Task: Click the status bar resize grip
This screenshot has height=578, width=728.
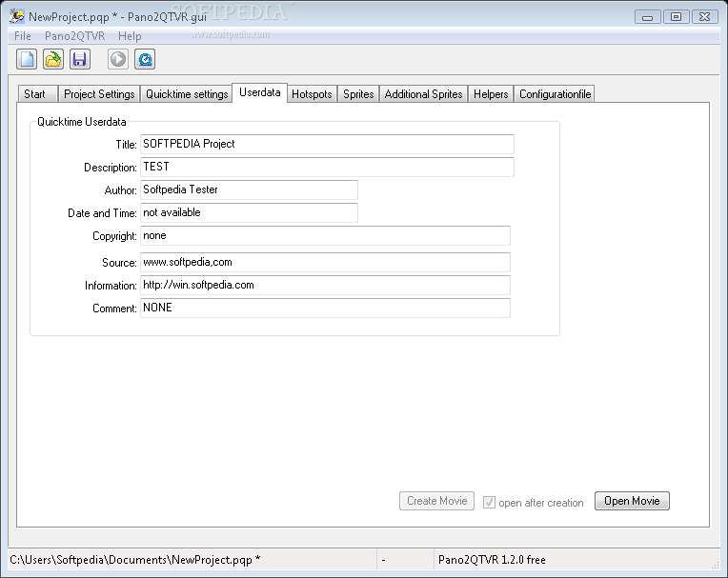Action: coord(715,564)
